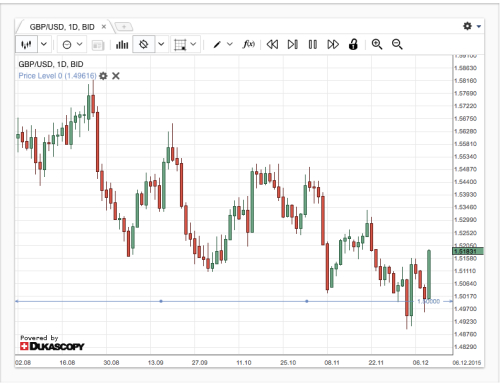Viewport: 500px width, 385px height.
Task: Click the candlestick chart type icon
Action: pos(26,44)
